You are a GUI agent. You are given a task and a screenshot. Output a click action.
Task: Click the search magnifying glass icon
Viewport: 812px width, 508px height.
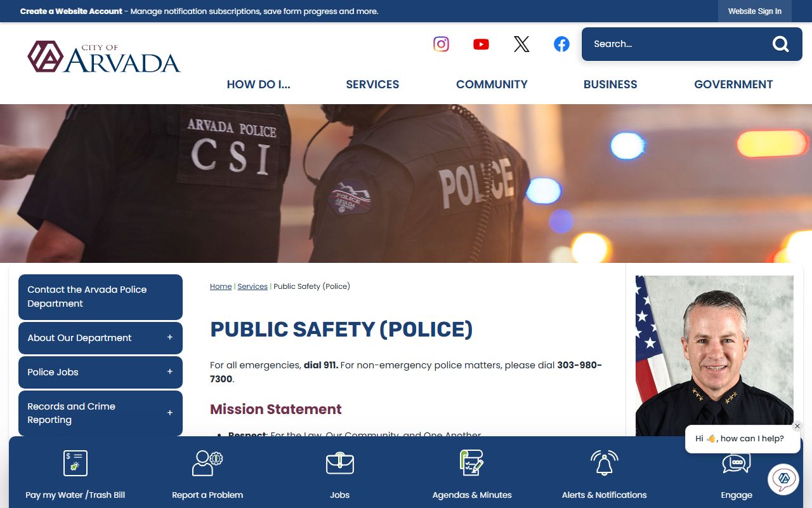click(x=780, y=44)
